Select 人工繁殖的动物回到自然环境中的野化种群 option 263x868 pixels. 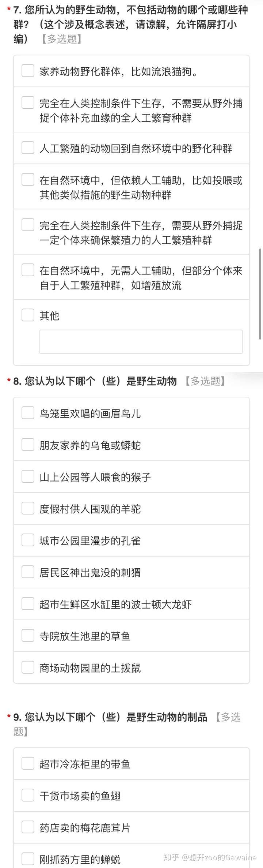(28, 148)
